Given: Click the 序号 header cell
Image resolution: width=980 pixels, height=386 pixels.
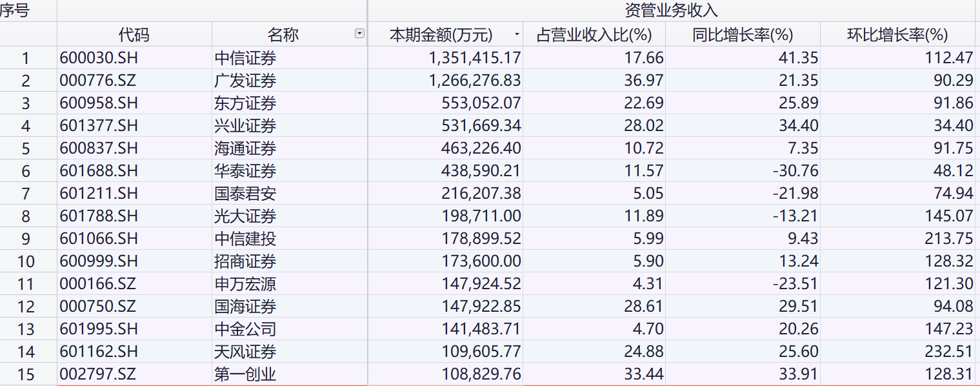Looking at the screenshot, I should (x=28, y=11).
